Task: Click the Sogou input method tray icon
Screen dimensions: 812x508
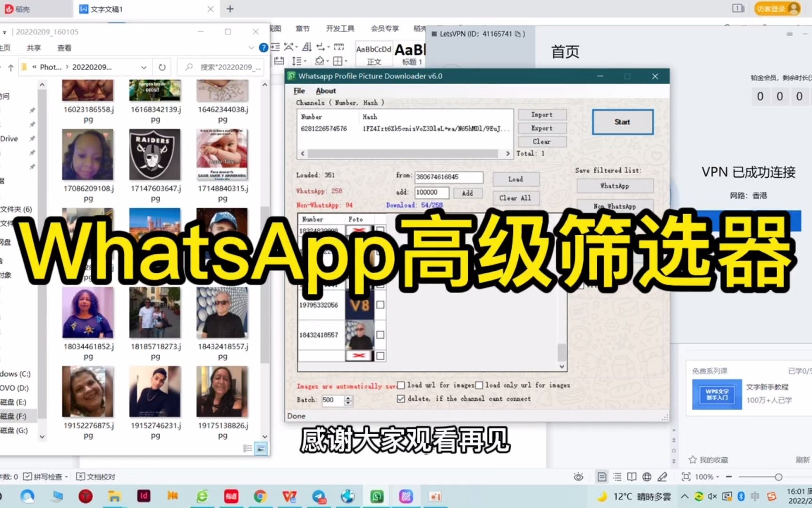Action: [x=772, y=496]
